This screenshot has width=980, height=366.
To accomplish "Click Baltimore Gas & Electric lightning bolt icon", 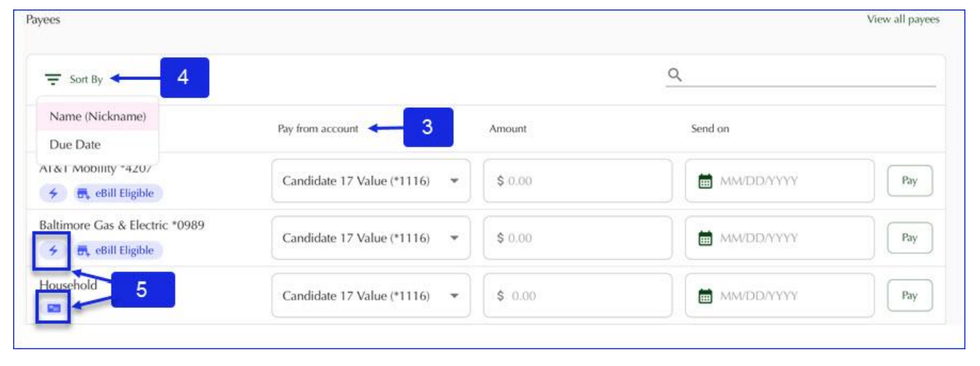I will pos(54,250).
